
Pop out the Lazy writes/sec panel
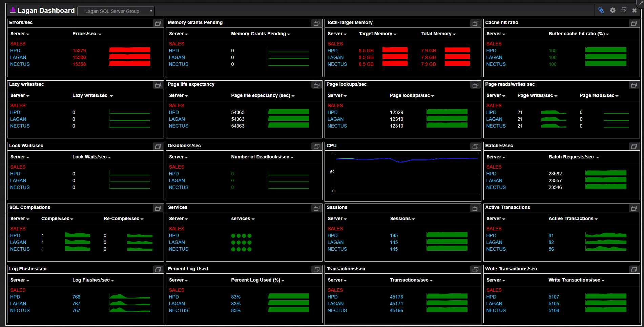158,85
